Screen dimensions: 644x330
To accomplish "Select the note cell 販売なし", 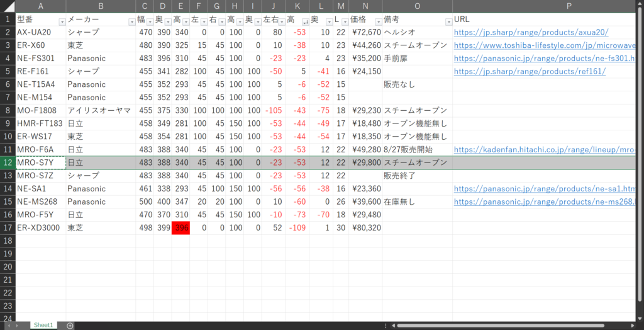I will coord(418,85).
